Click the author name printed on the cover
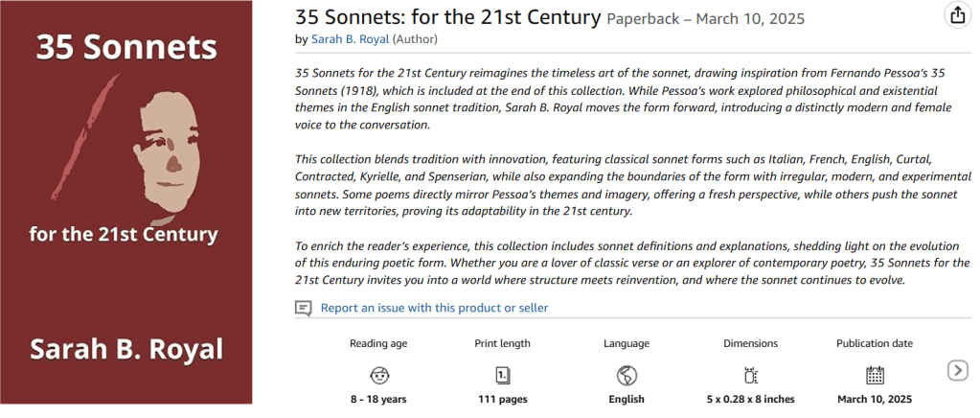This screenshot has height=418, width=980. coord(125,348)
